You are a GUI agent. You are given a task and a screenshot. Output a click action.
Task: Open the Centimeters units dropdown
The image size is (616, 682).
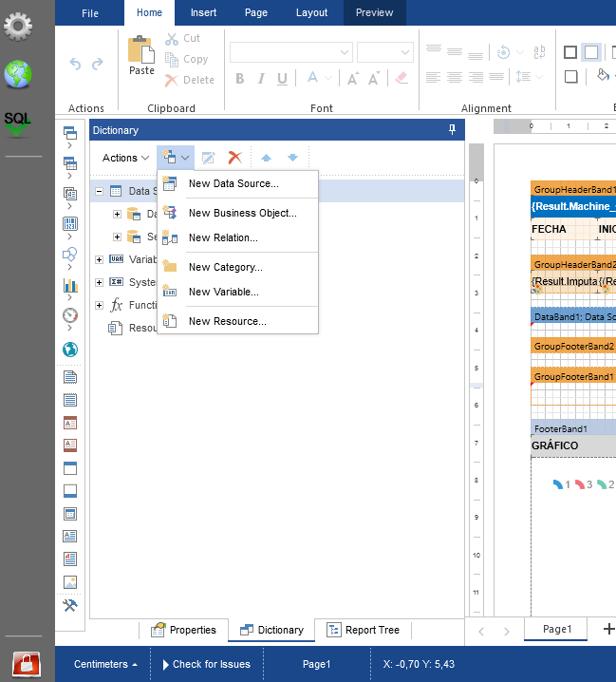coord(104,664)
